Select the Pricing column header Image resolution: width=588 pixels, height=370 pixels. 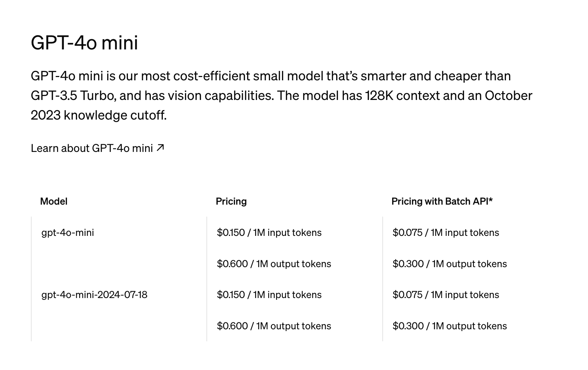(231, 201)
